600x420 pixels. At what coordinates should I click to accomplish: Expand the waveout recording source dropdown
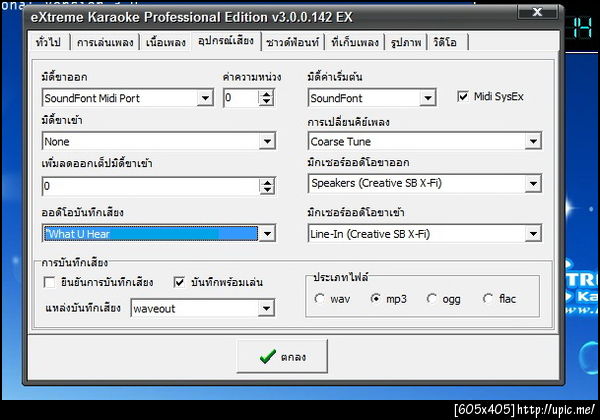coord(266,308)
